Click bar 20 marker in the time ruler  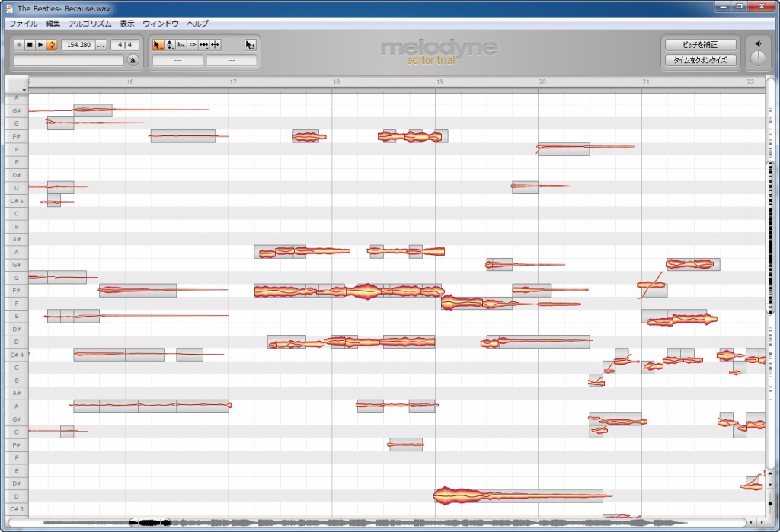(x=542, y=82)
